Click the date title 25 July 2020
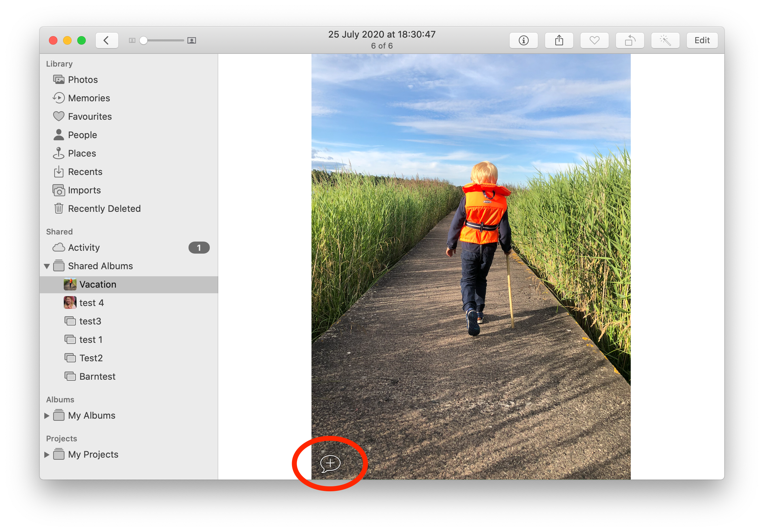 (382, 34)
